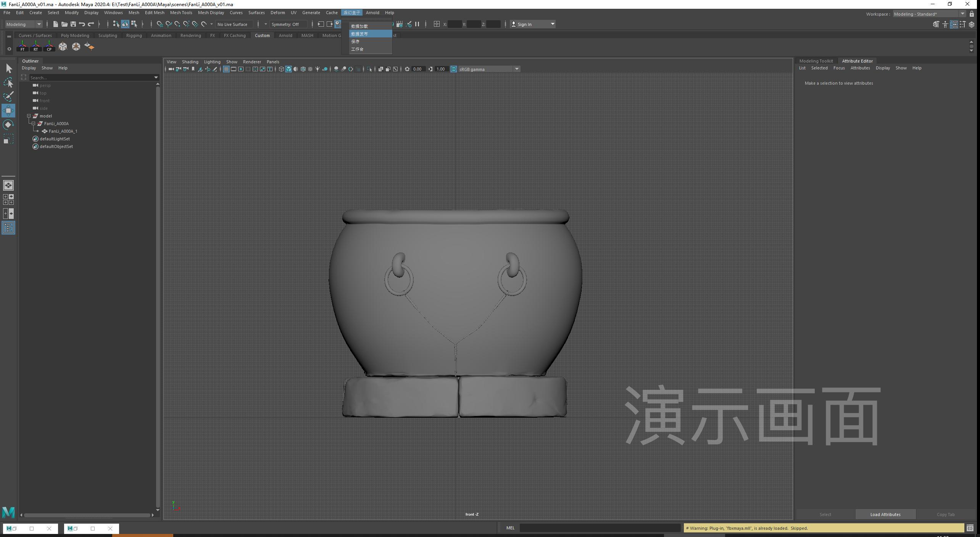Click in the Outliner Search field
The width and height of the screenshot is (980, 537).
click(91, 77)
